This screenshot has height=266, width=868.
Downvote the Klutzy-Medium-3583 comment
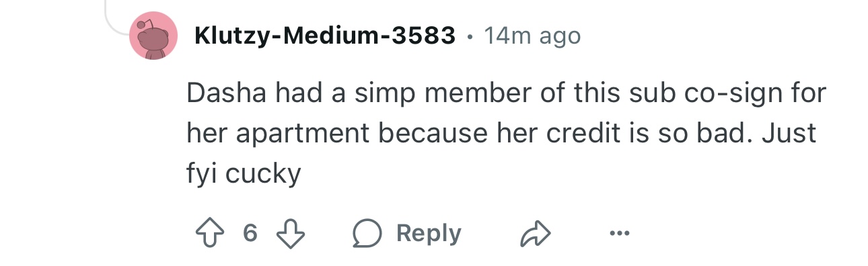[291, 233]
